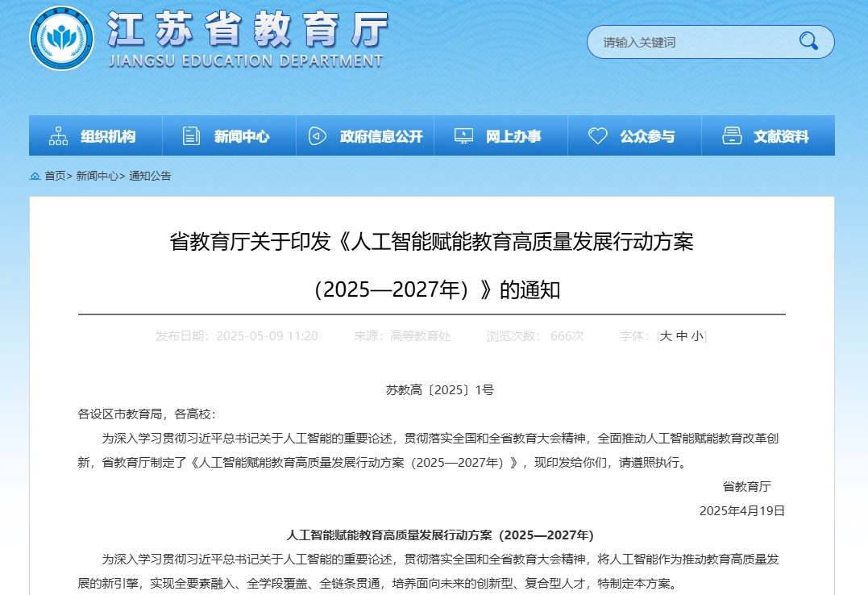Viewport: 868px width, 595px height.
Task: Follow the 首页 breadcrumb link
Action: [55, 176]
